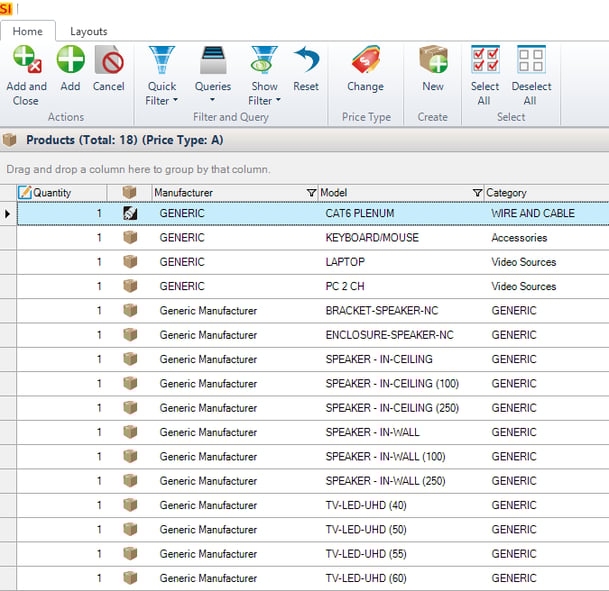Select the PC 2 CH model cell

pos(401,286)
